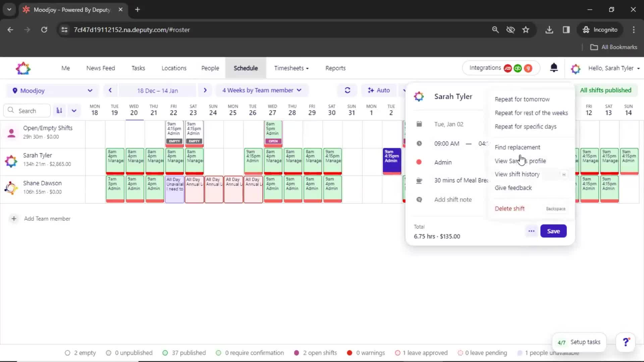Click the Deputy logo in the navigation bar
The height and width of the screenshot is (362, 644).
click(23, 68)
